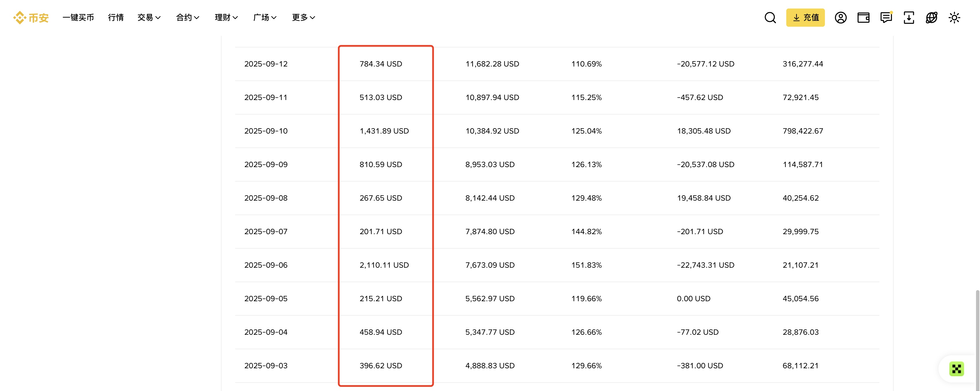Expand the 合约 dropdown menu
This screenshot has height=391, width=980.
(187, 18)
